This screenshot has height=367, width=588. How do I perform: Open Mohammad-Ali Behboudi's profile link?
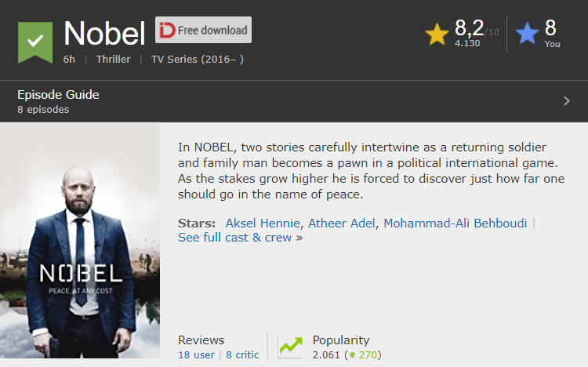click(455, 223)
